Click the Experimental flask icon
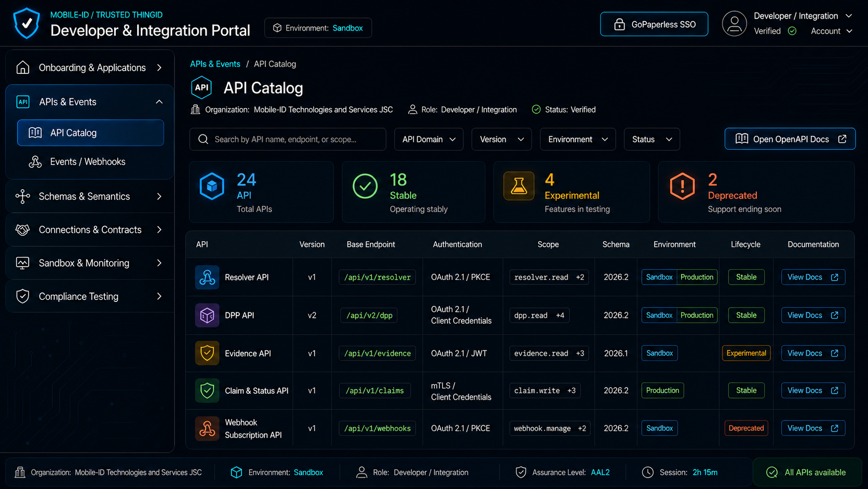868x489 pixels. pyautogui.click(x=519, y=186)
